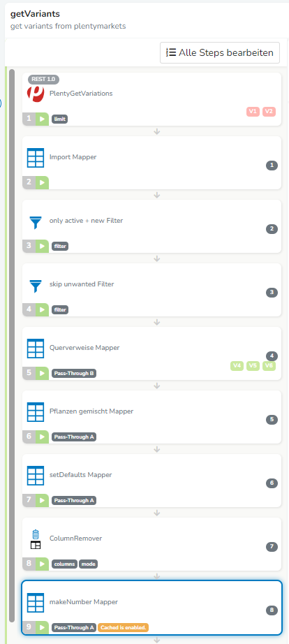289x644 pixels.
Task: Click the Cached is enabled badge
Action: [x=123, y=627]
